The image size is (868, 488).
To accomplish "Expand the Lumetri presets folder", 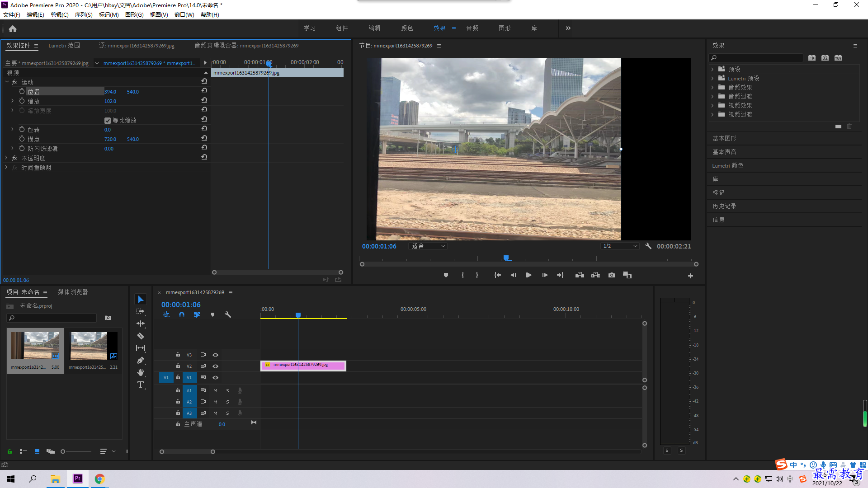I will (712, 78).
